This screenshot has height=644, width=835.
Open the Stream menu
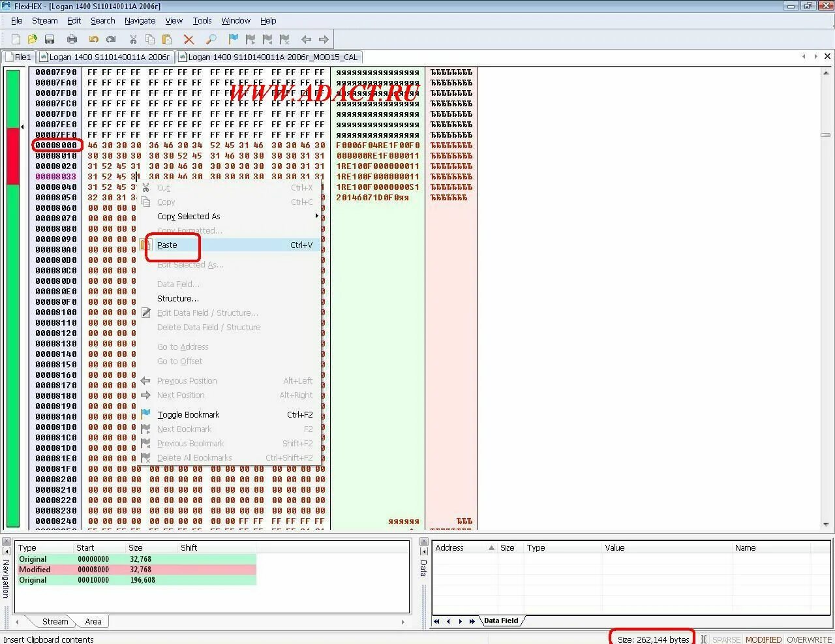45,20
